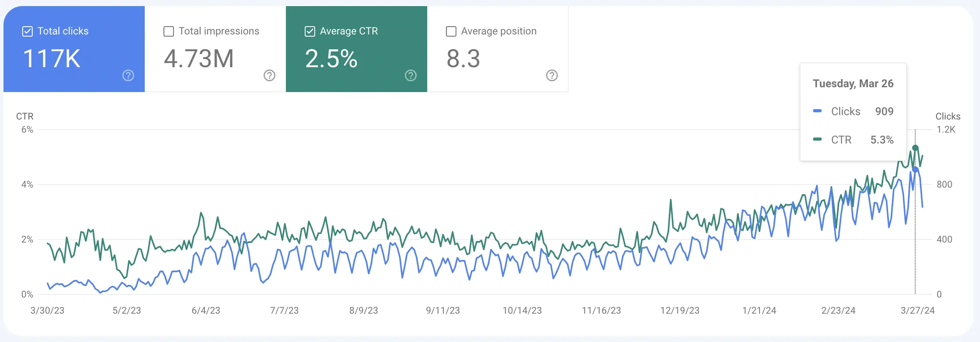Open help icon on Average position card
Viewport: 980px width, 342px height.
coord(552,75)
